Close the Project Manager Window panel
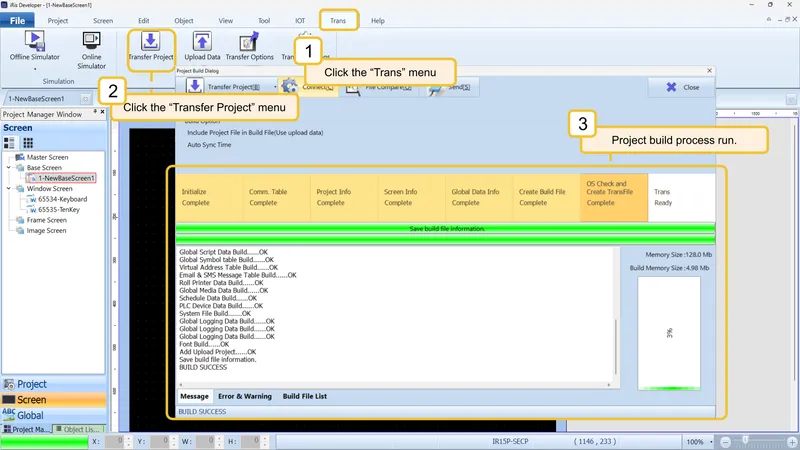This screenshot has width=800, height=450. 103,111
